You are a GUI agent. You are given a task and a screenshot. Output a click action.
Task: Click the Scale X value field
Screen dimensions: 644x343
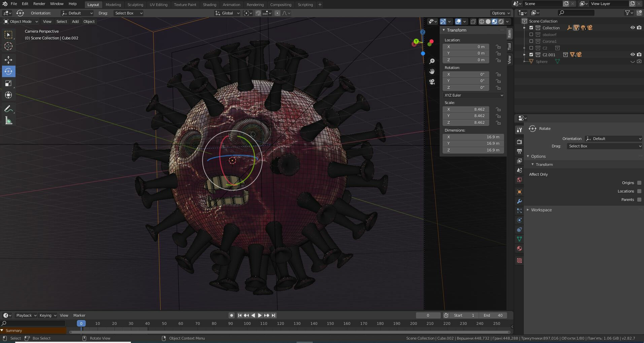pyautogui.click(x=466, y=109)
